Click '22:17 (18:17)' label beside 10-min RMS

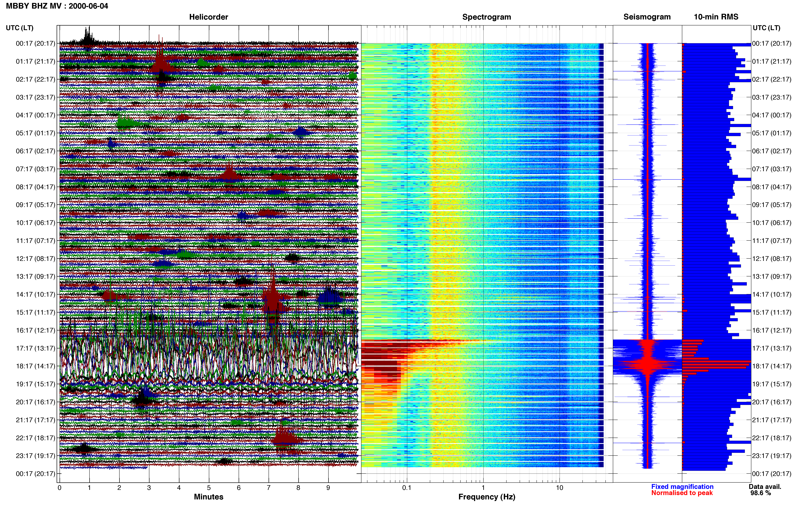[x=772, y=438]
